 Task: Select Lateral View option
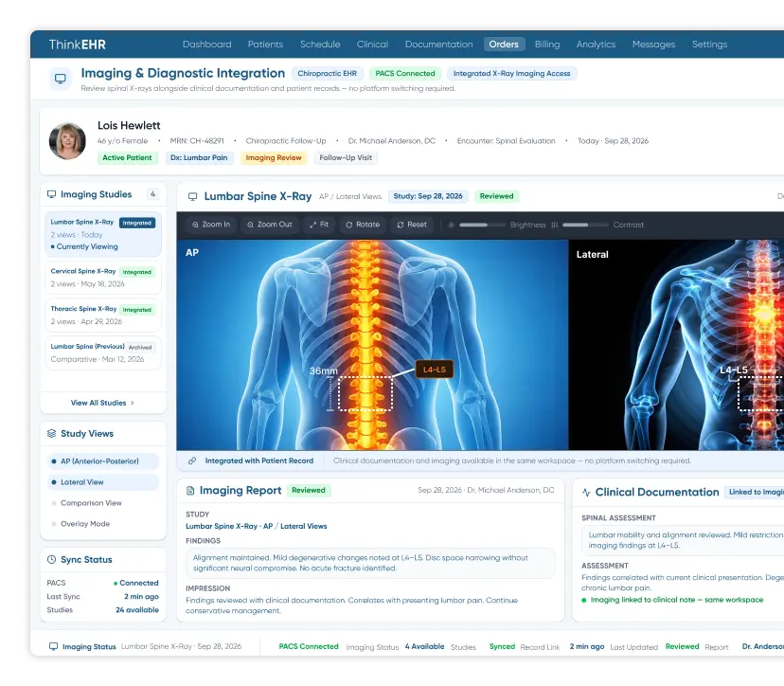[x=102, y=482]
